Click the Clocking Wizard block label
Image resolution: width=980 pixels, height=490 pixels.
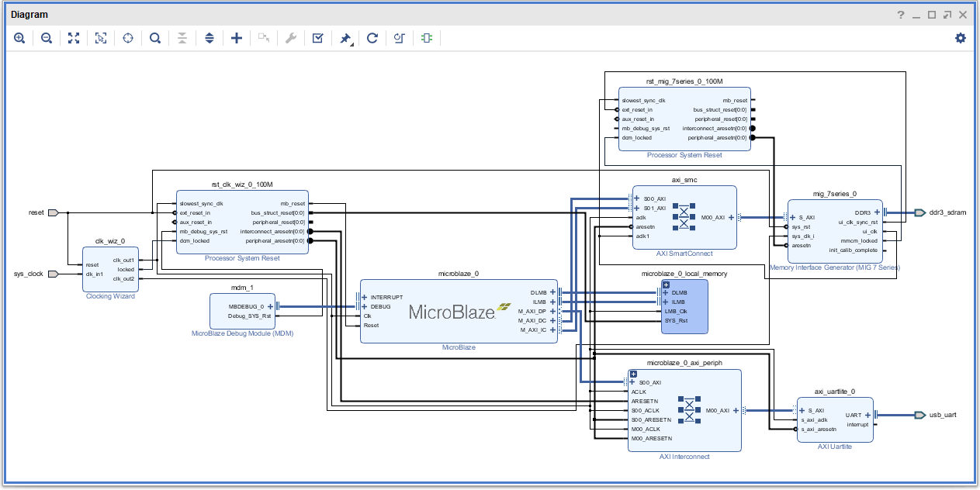pos(109,296)
